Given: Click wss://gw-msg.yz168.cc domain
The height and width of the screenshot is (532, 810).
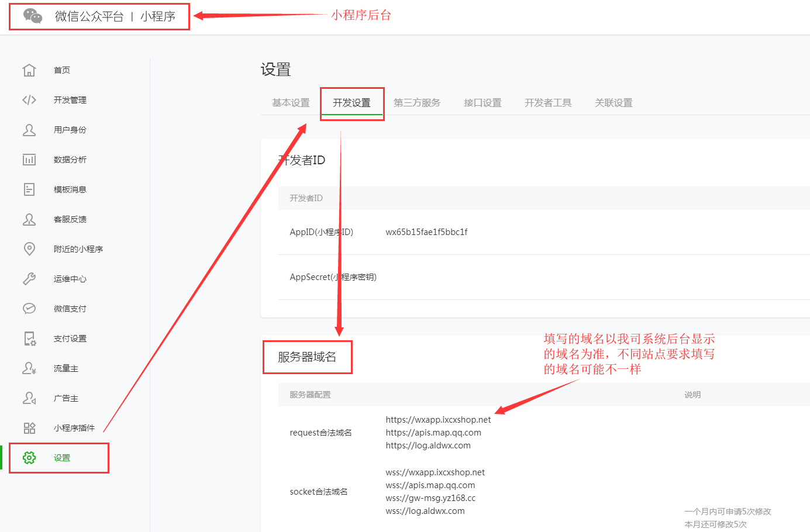Looking at the screenshot, I should [430, 498].
